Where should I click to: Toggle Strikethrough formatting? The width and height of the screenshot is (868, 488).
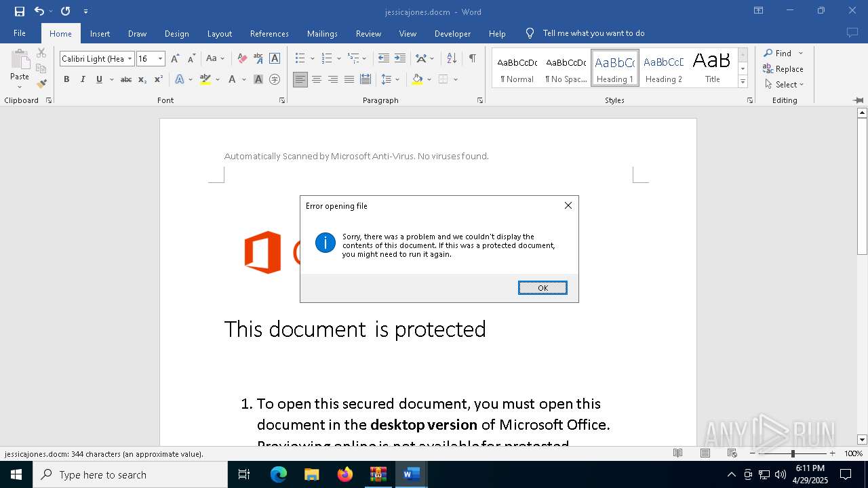(x=126, y=79)
